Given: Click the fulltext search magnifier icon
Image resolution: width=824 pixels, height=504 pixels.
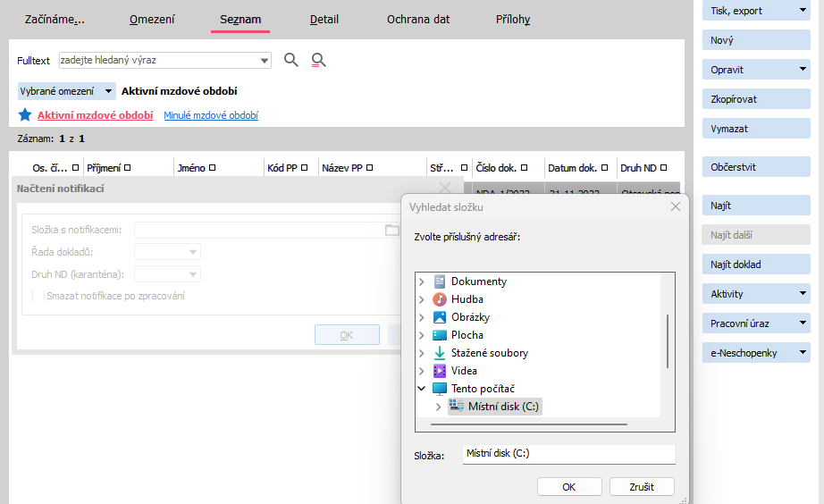Looking at the screenshot, I should tap(290, 60).
